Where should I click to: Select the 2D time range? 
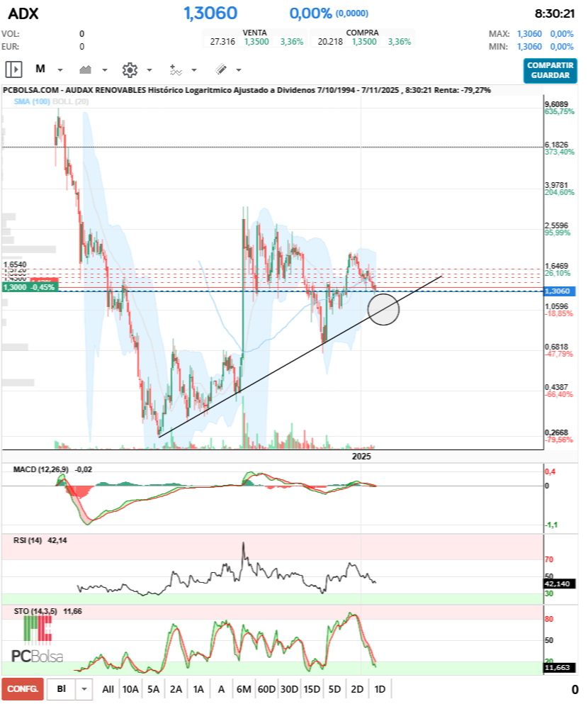[357, 689]
